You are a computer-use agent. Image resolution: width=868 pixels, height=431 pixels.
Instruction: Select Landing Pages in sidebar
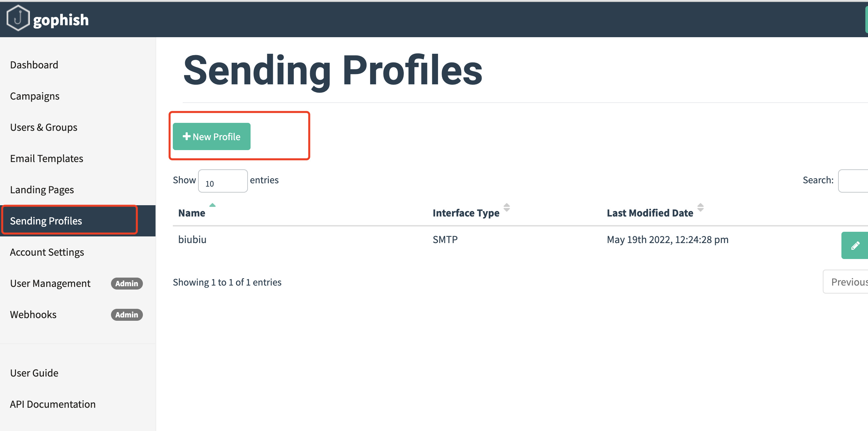point(42,190)
